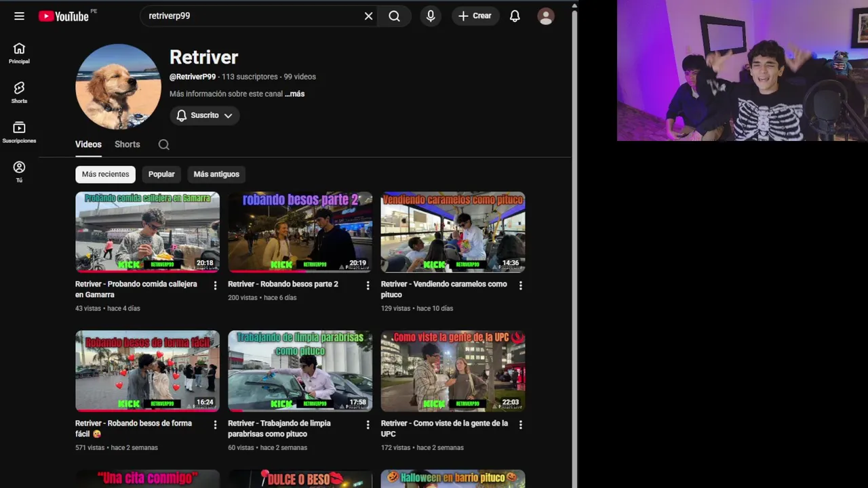Open Robando besos de forma fácil thumbnail
The width and height of the screenshot is (868, 488).
point(147,371)
